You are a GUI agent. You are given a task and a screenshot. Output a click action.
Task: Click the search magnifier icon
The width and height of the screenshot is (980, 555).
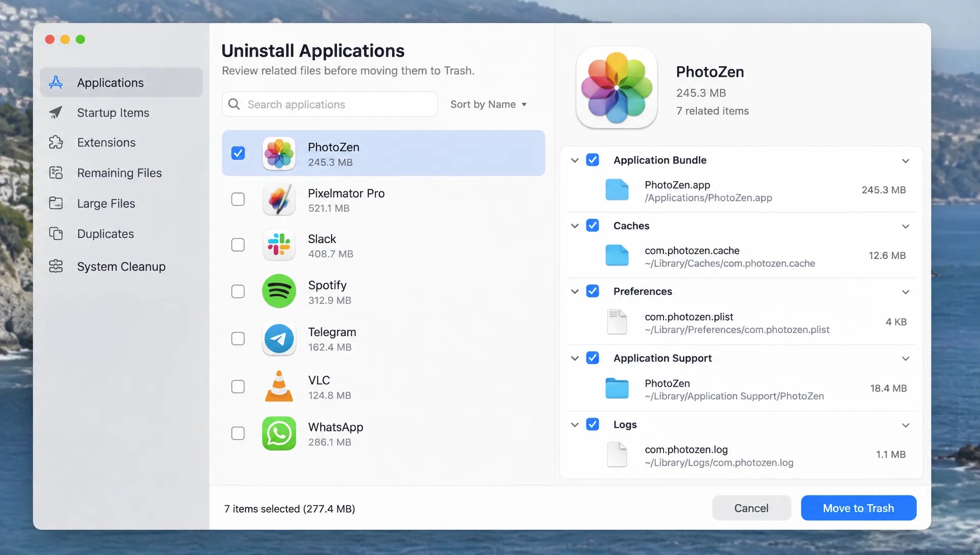point(234,104)
